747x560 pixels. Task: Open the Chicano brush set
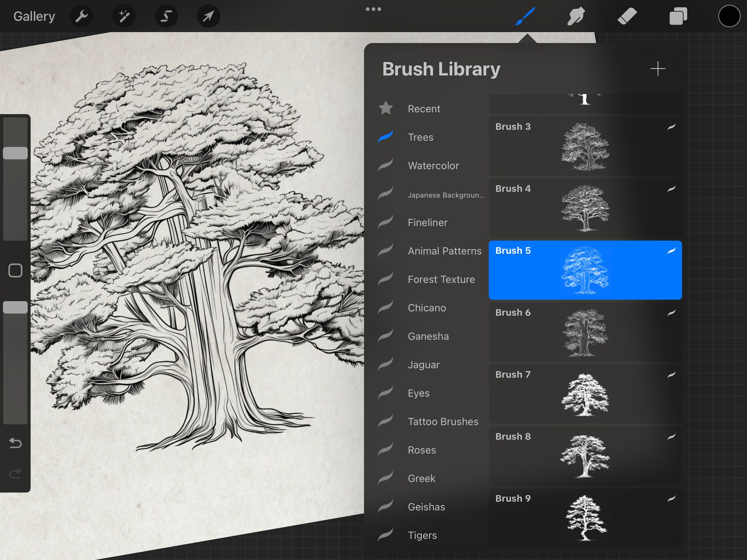pos(431,308)
